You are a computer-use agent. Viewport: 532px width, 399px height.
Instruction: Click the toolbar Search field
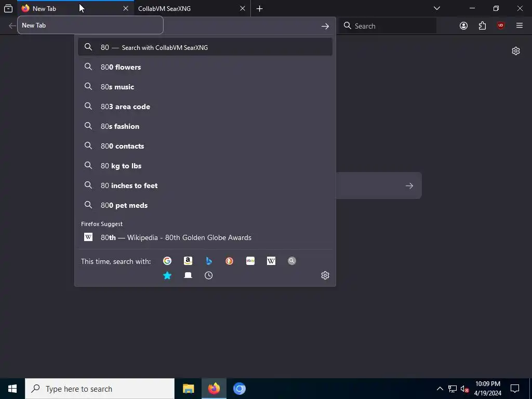click(x=387, y=26)
